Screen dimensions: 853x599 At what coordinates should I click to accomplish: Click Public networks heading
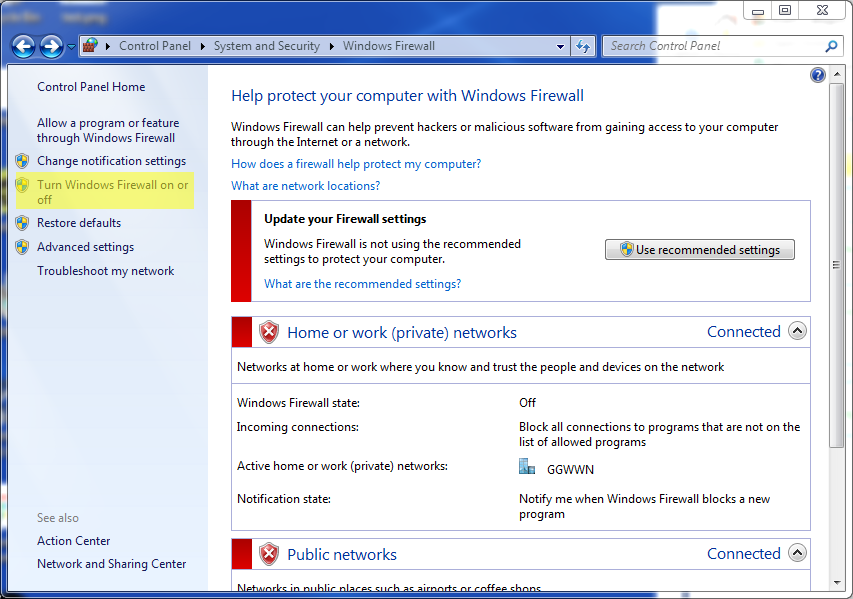342,554
